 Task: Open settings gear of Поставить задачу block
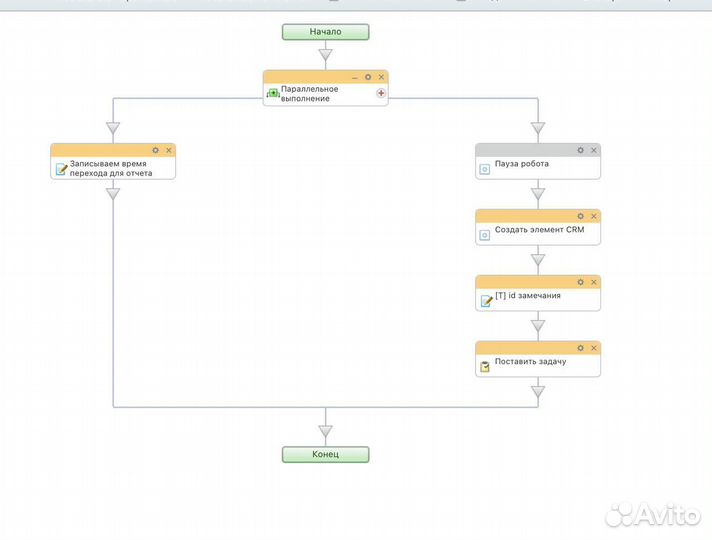coord(580,348)
